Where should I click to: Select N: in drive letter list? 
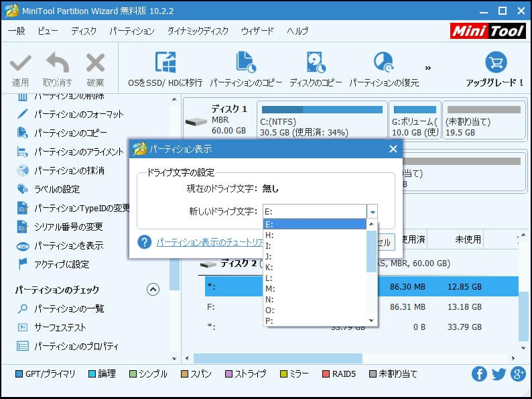click(x=315, y=300)
